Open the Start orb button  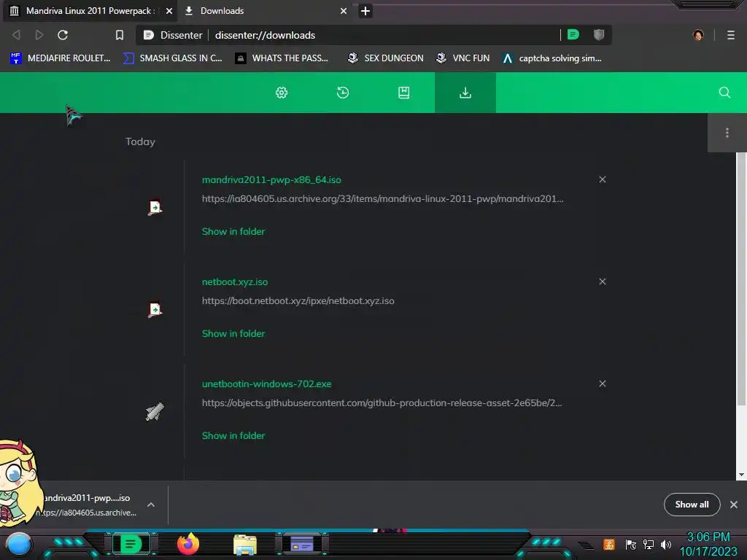(18, 544)
